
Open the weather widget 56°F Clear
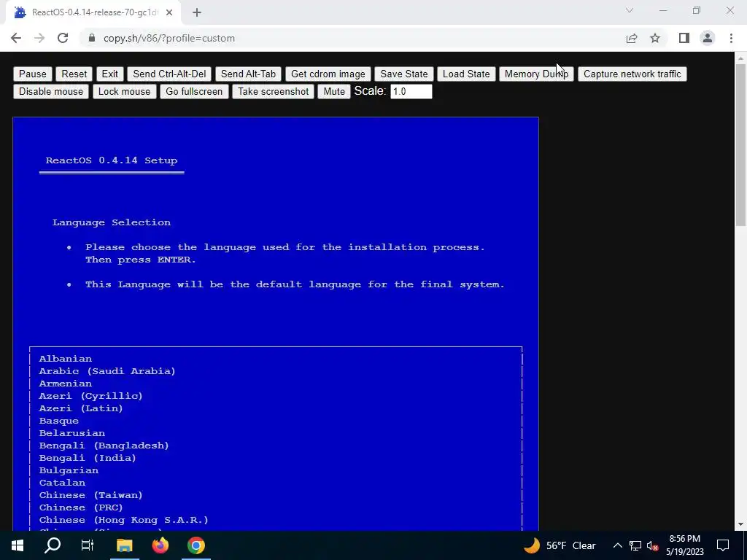tap(560, 545)
